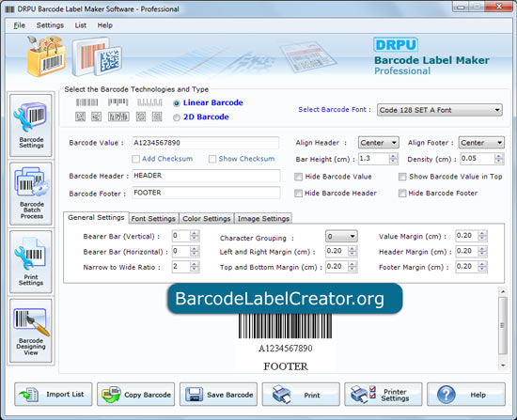The height and width of the screenshot is (420, 517).
Task: Adjust Bar Height stepper arrows
Action: click(393, 159)
